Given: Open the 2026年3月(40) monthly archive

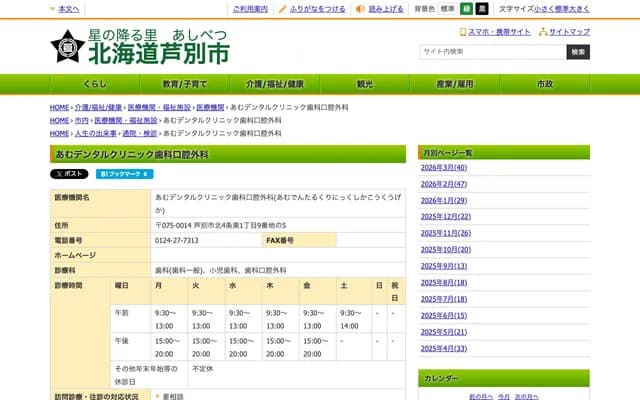Looking at the screenshot, I should point(444,168).
